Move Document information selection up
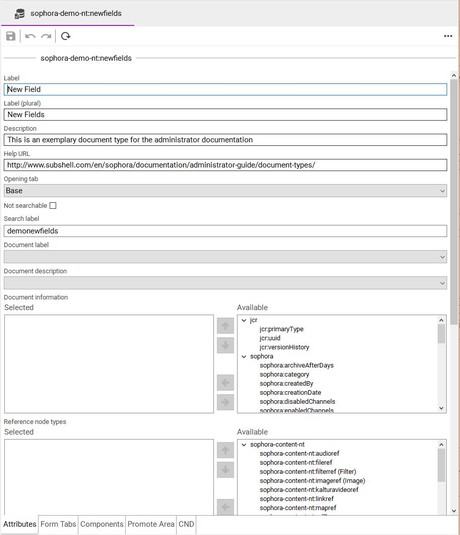The height and width of the screenshot is (535, 460). pos(225,326)
